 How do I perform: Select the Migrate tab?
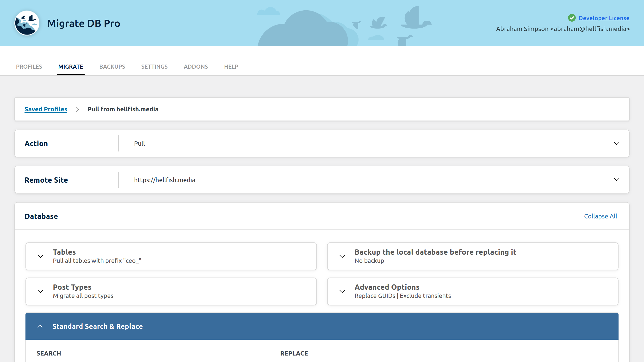70,67
